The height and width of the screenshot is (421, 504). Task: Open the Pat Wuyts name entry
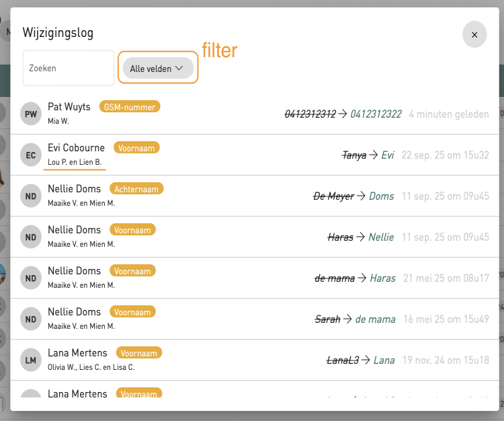[69, 108]
